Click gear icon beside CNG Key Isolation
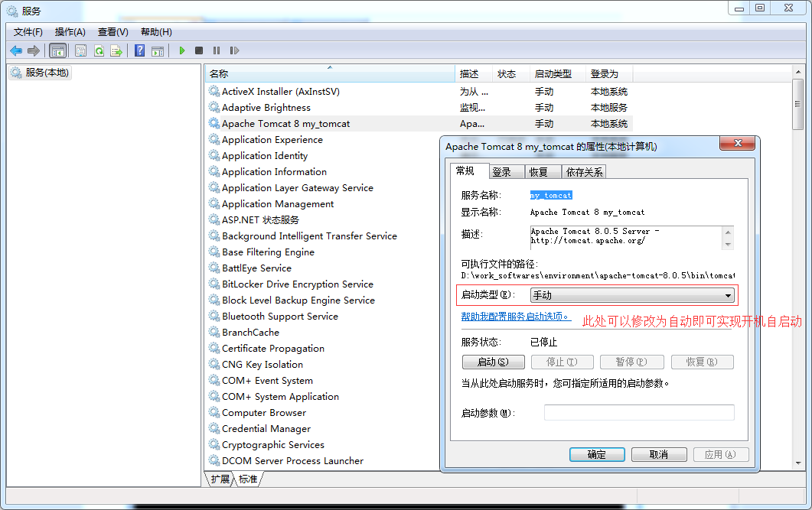The image size is (812, 510). coord(214,364)
